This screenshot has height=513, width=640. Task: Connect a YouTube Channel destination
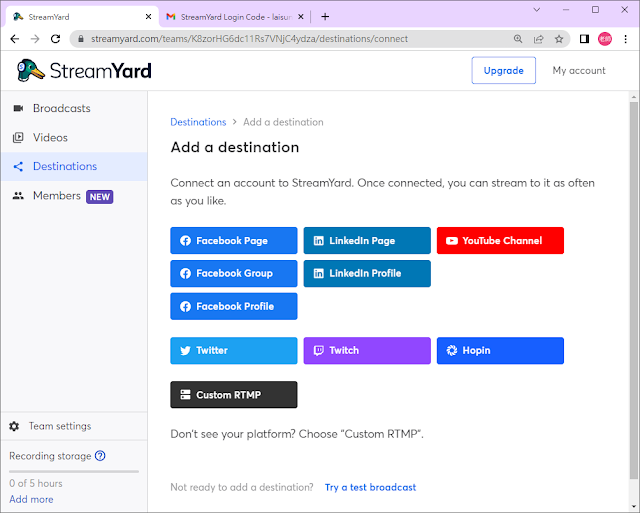(500, 240)
